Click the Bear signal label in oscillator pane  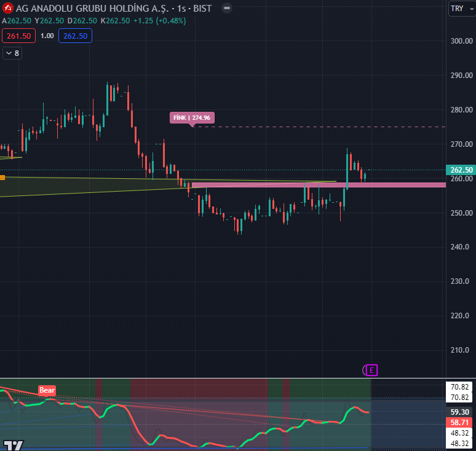point(47,390)
